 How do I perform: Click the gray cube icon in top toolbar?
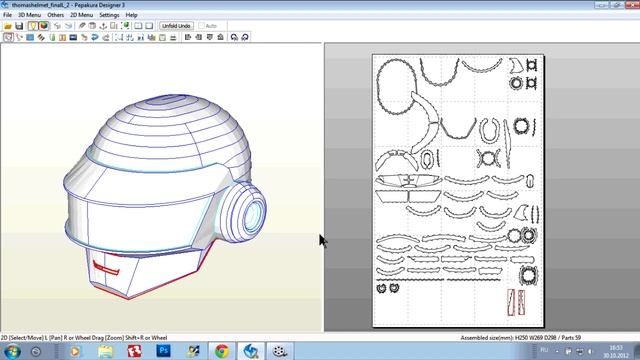[92, 26]
